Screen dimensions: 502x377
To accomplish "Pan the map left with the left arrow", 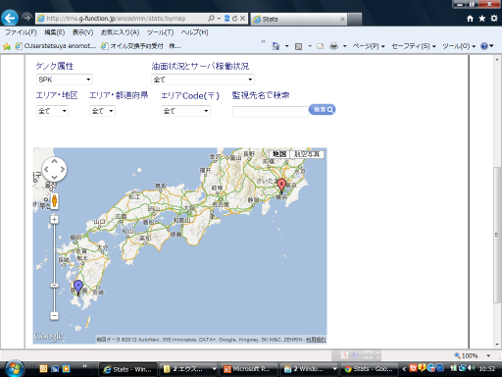I will pyautogui.click(x=46, y=169).
